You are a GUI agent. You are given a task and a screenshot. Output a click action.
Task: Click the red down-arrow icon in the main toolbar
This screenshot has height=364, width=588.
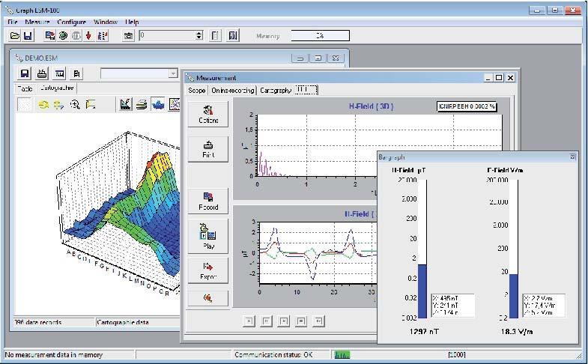89,36
